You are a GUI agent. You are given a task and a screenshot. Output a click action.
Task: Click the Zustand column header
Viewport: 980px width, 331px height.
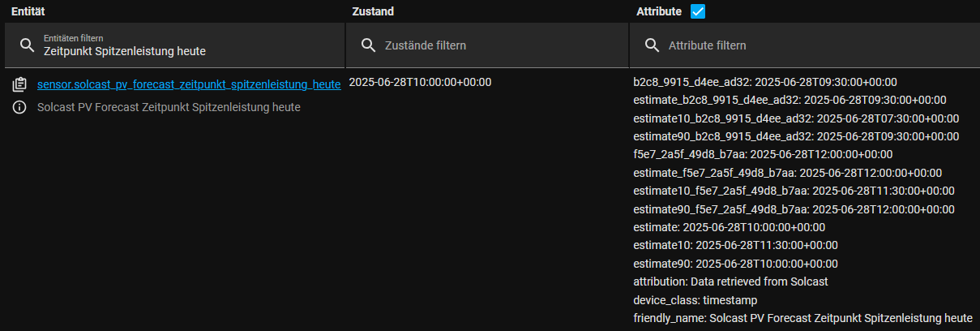coord(373,11)
